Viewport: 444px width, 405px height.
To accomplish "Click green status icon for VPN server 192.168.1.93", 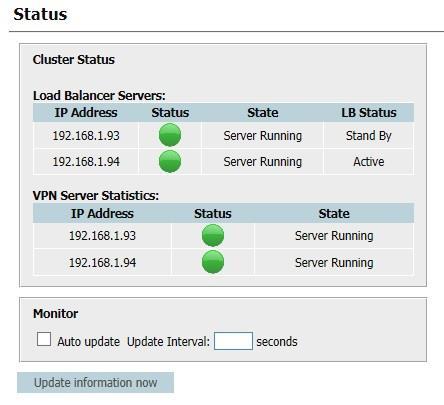I will (x=213, y=235).
